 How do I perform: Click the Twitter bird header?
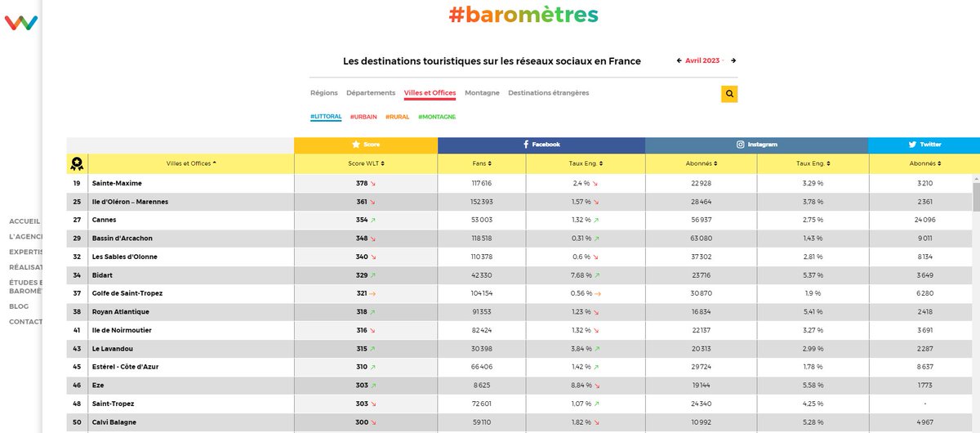point(924,145)
